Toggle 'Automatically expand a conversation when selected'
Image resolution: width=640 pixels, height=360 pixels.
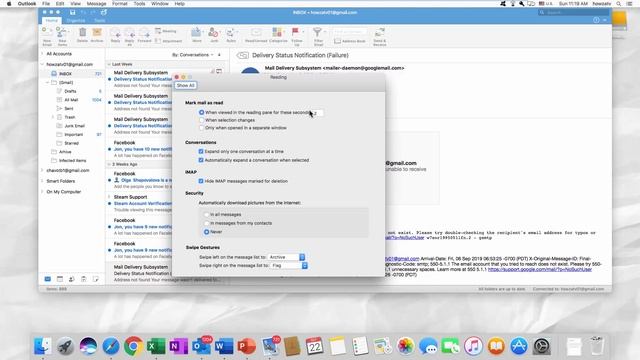[x=201, y=160]
